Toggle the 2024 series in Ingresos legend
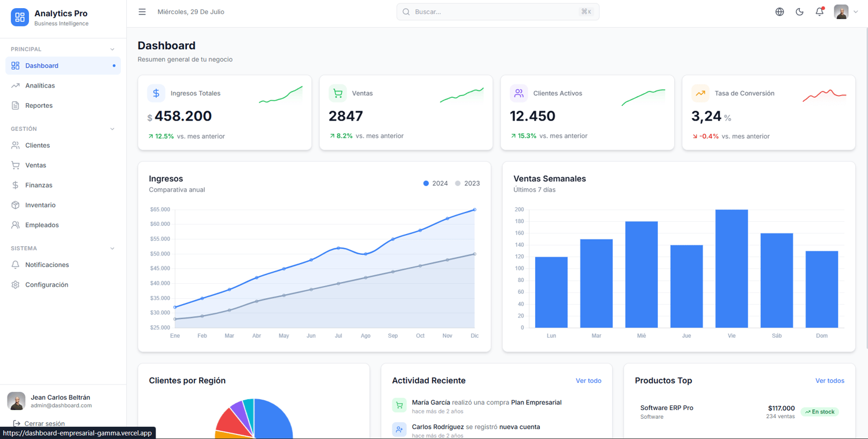This screenshot has height=439, width=868. point(435,184)
